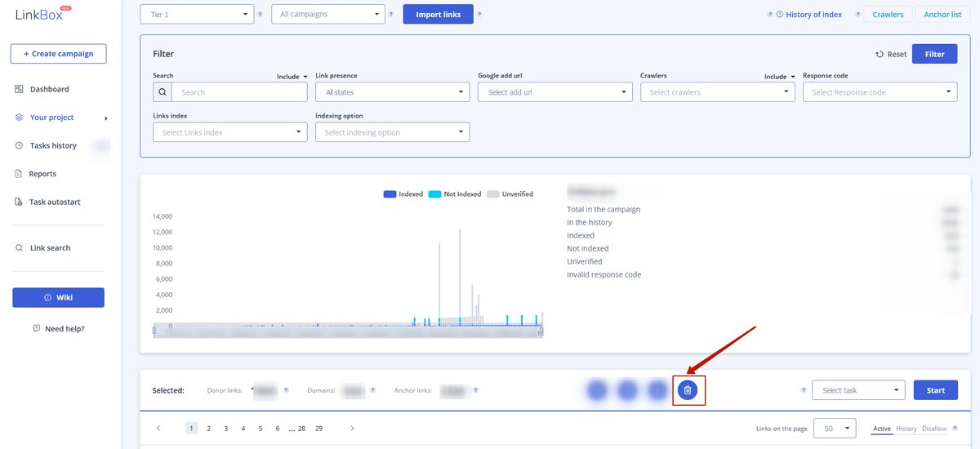This screenshot has height=449, width=980.
Task: Open Reports from the sidebar
Action: (42, 174)
